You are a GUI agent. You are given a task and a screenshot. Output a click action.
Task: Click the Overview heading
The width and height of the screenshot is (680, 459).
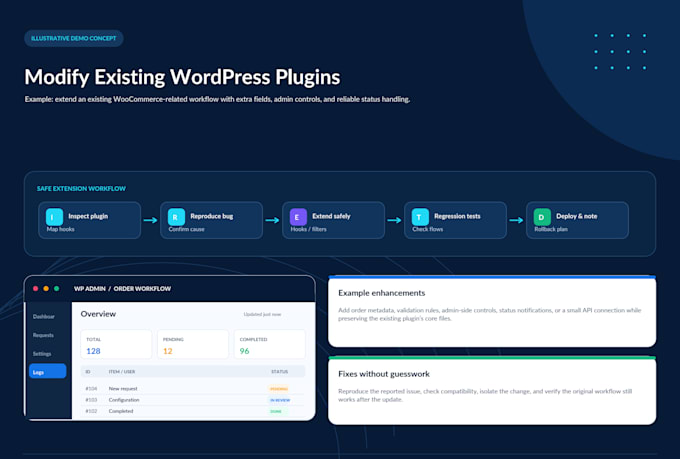tap(98, 314)
